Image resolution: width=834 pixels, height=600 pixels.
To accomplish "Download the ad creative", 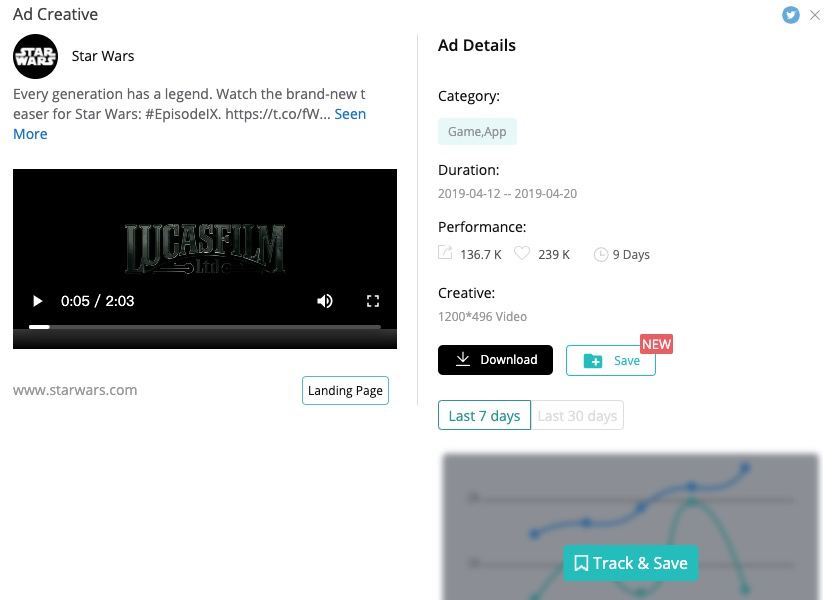I will tap(495, 360).
